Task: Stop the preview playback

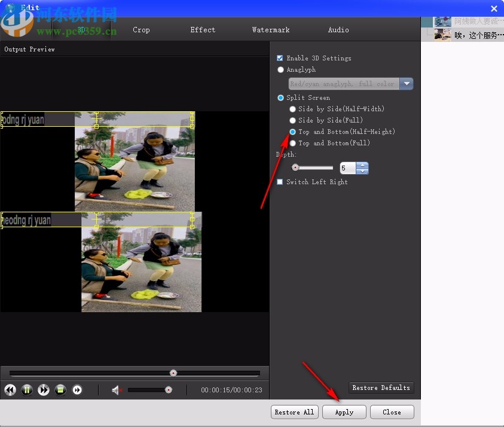Action: pyautogui.click(x=60, y=390)
